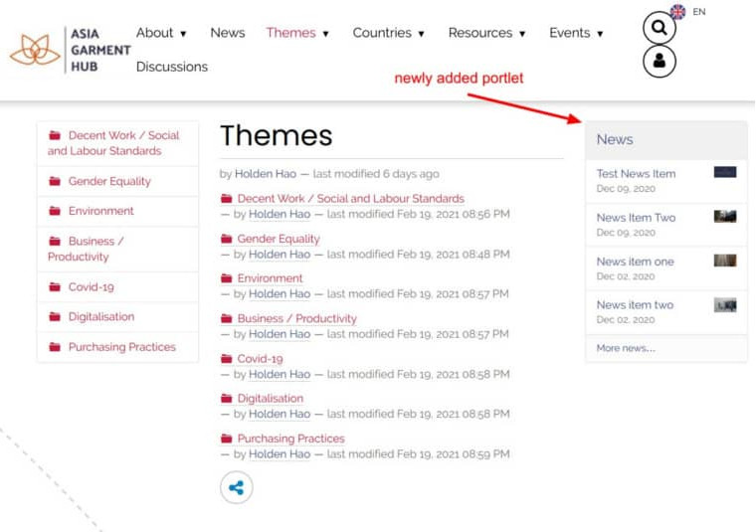Click folder icon beside Gender Equality in sidebar
Screen dimensions: 756x532
pos(55,182)
